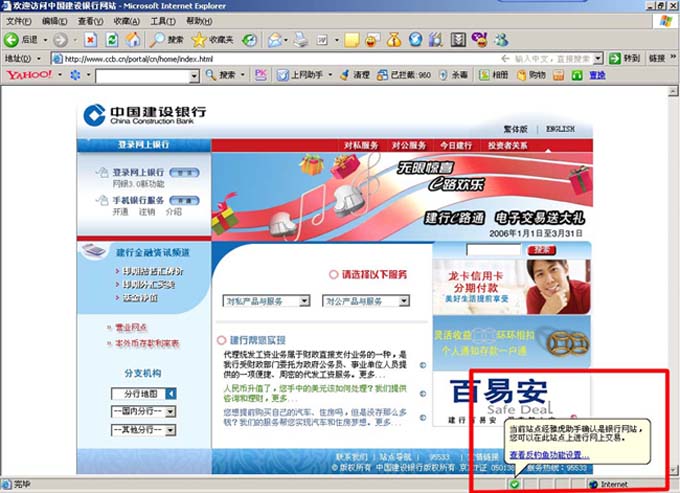Expand the Yahoo search box dropdown
680x493 pixels.
pos(194,76)
